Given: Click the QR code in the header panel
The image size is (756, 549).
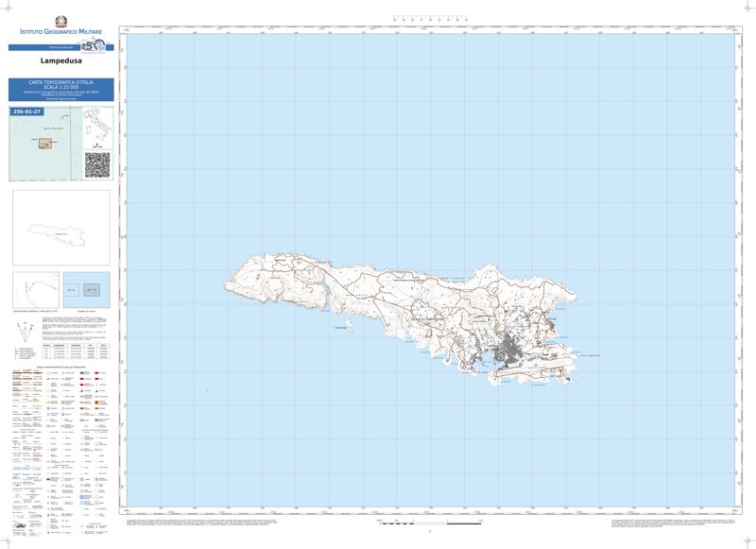Looking at the screenshot, I should pyautogui.click(x=97, y=163).
